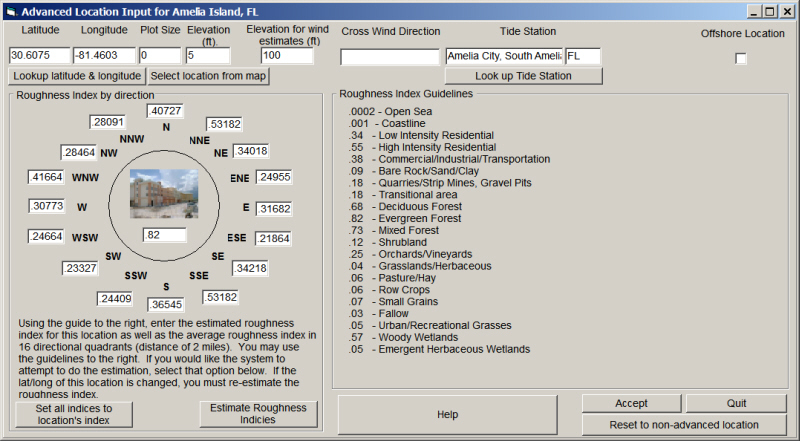Image resolution: width=800 pixels, height=441 pixels.
Task: Click the Plot Size field
Action: pyautogui.click(x=159, y=56)
